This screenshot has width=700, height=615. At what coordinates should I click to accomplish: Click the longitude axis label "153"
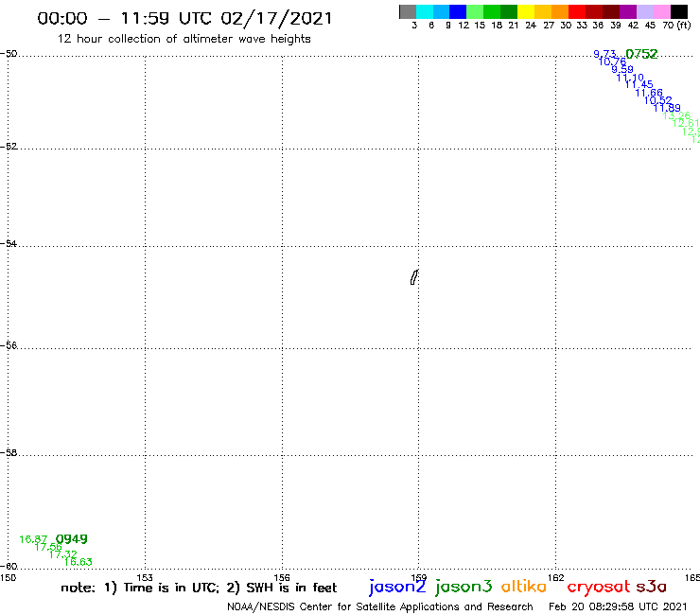(x=145, y=577)
